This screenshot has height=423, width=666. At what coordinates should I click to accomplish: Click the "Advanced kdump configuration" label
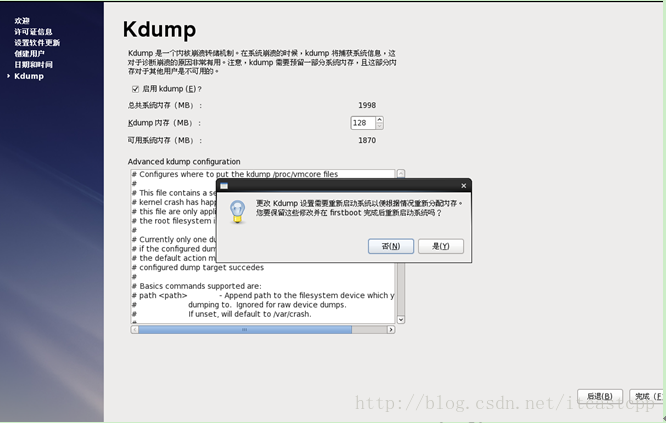click(184, 161)
